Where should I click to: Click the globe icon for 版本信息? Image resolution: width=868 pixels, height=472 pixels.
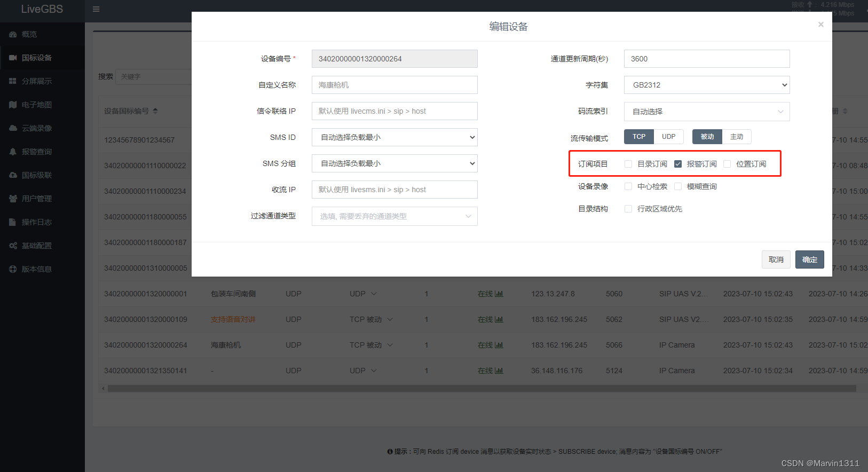[x=13, y=269]
